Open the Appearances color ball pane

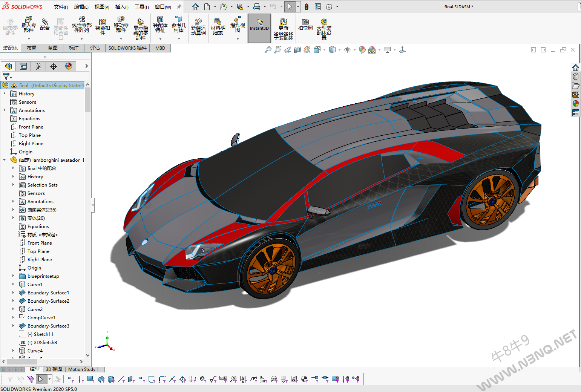click(x=576, y=104)
